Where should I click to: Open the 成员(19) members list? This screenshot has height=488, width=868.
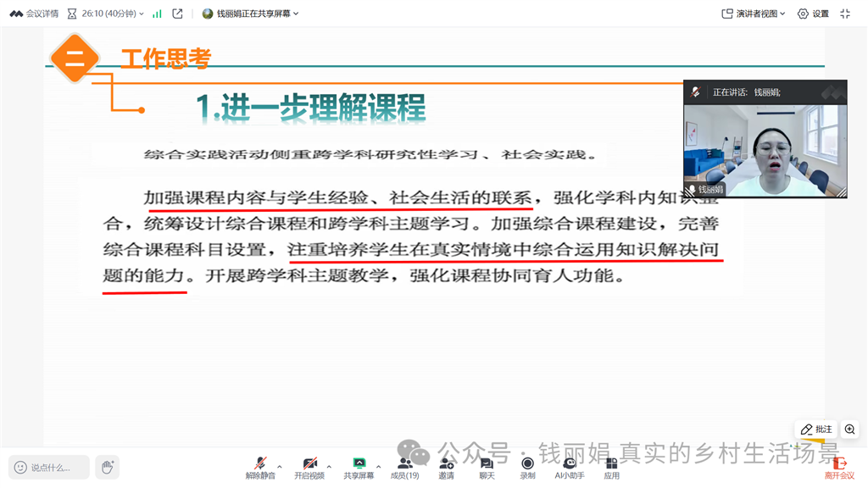pyautogui.click(x=404, y=468)
